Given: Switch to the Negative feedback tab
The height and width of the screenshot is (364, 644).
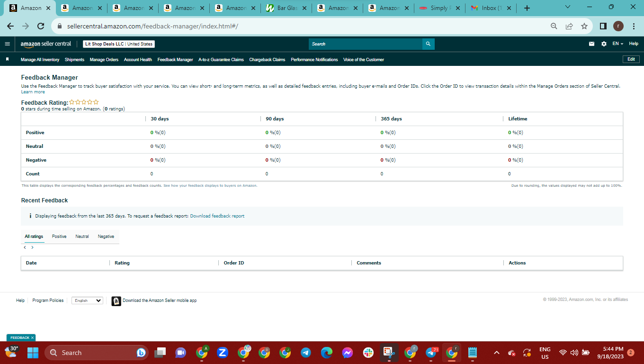Looking at the screenshot, I should pyautogui.click(x=106, y=237).
